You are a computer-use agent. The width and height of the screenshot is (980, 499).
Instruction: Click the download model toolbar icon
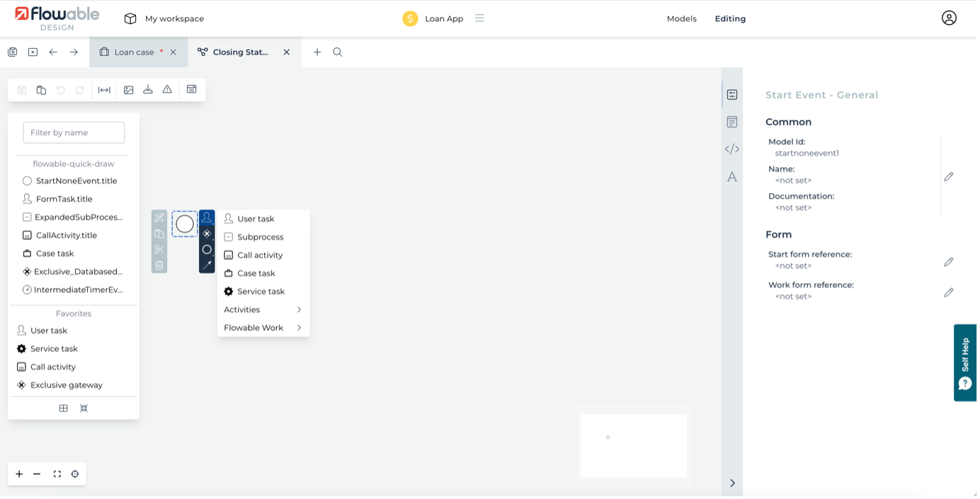pos(148,90)
